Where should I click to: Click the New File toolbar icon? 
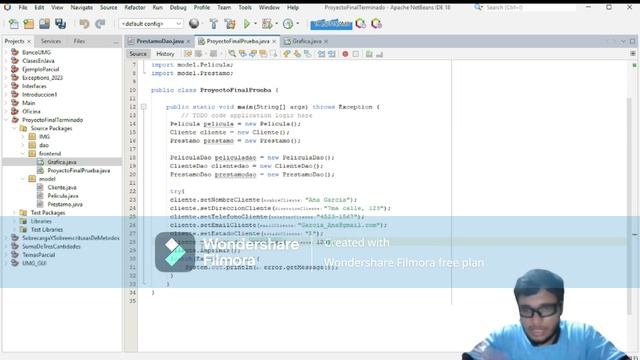pos(13,24)
